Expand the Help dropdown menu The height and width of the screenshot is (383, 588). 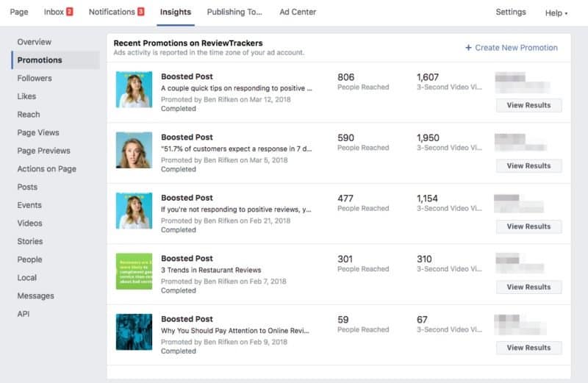556,13
